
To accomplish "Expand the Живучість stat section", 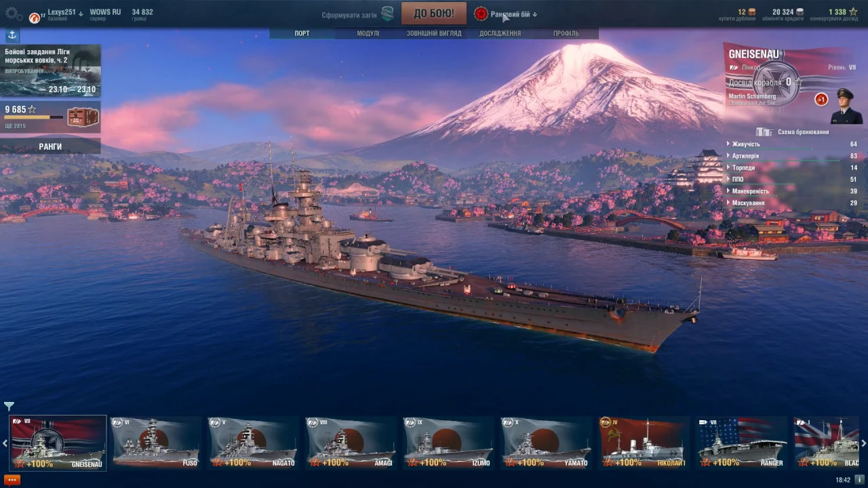I will (x=792, y=144).
